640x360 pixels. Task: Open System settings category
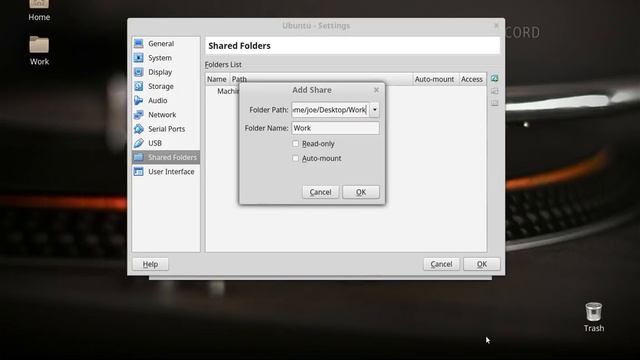click(166, 58)
